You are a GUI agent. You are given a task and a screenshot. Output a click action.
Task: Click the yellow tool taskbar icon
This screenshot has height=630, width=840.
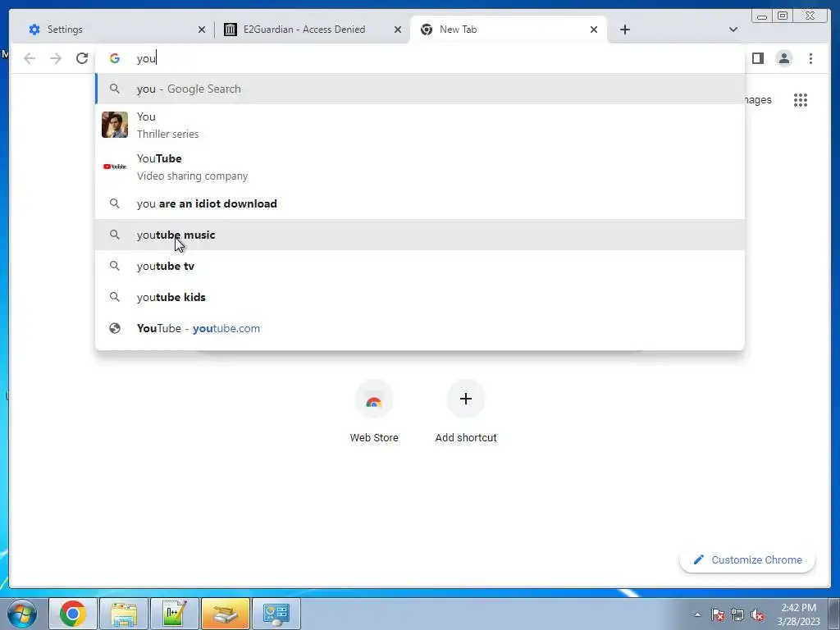coord(226,614)
